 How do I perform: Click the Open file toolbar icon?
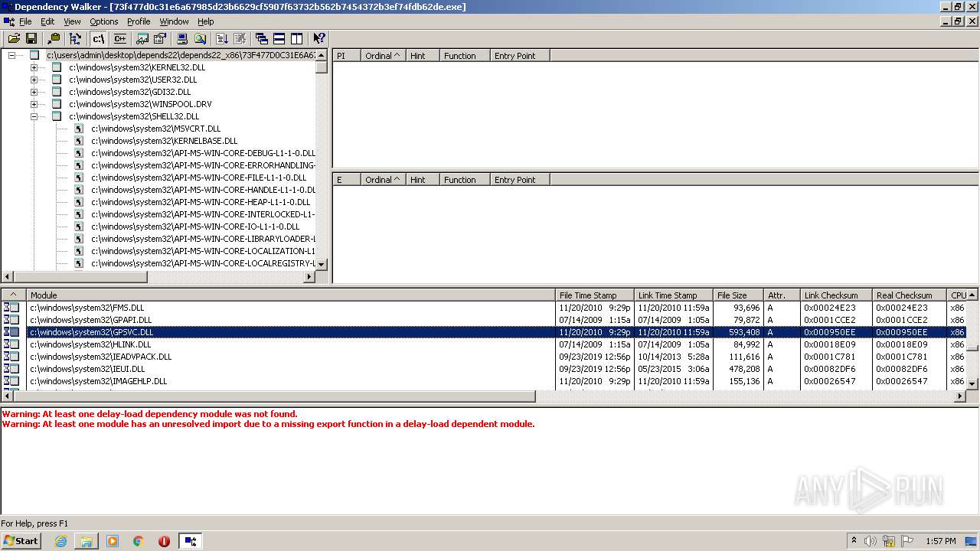[14, 38]
